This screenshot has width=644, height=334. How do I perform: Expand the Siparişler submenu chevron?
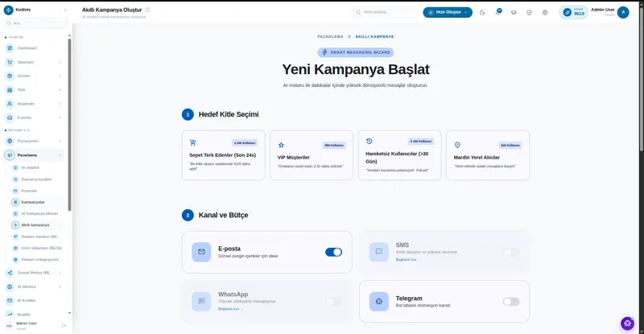(x=60, y=63)
